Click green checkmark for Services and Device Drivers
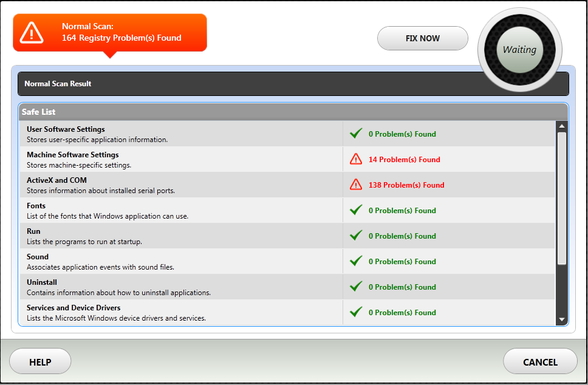The height and width of the screenshot is (385, 588). coord(356,312)
